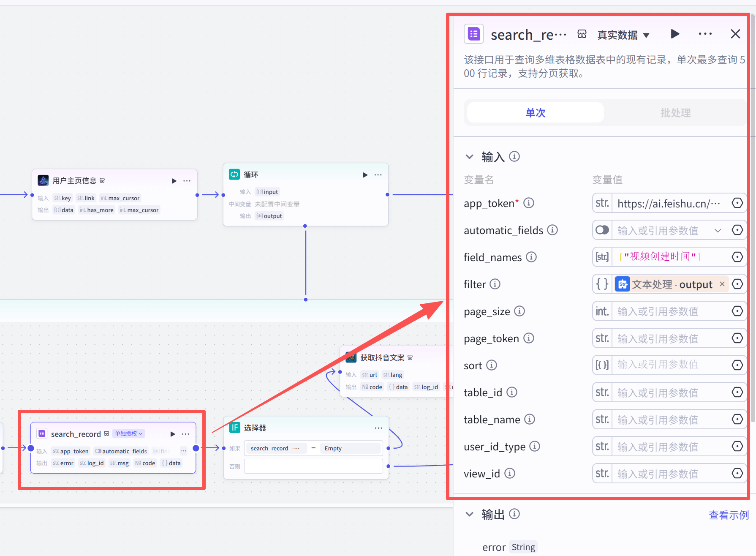Click info icon beside automatic_fields
Image resolution: width=756 pixels, height=556 pixels.
pyautogui.click(x=552, y=230)
